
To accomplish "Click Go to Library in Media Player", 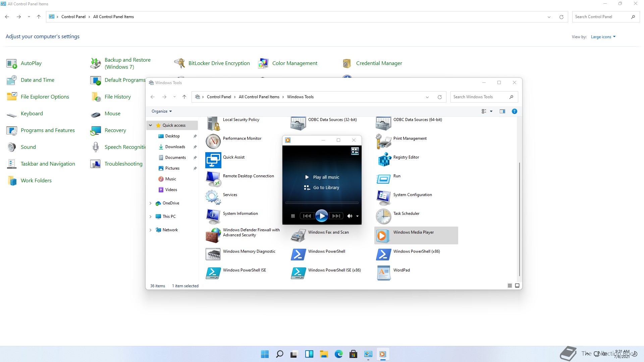I will [x=322, y=187].
